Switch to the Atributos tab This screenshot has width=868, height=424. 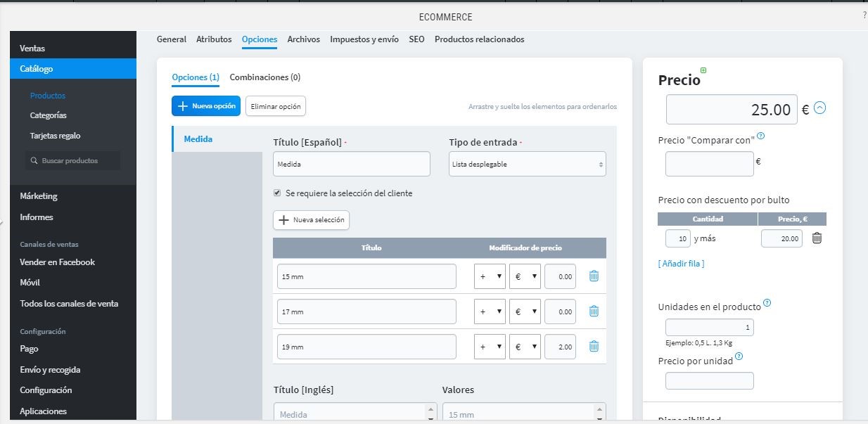point(214,39)
